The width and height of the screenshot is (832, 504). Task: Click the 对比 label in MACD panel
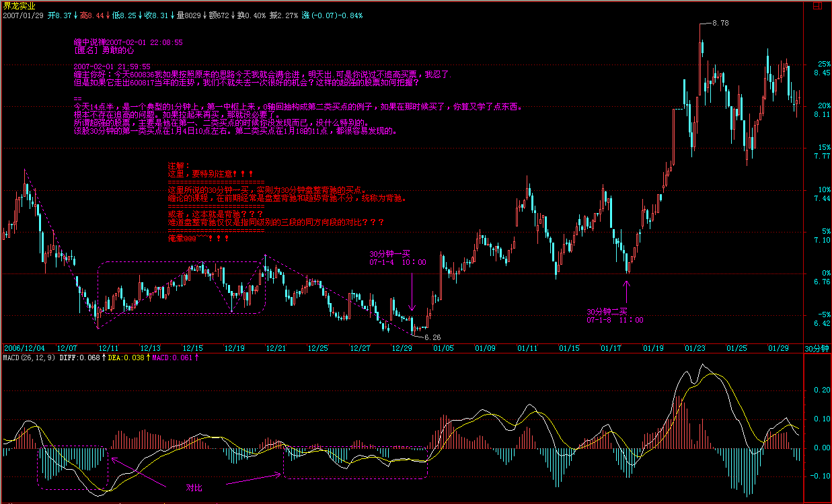(x=194, y=487)
